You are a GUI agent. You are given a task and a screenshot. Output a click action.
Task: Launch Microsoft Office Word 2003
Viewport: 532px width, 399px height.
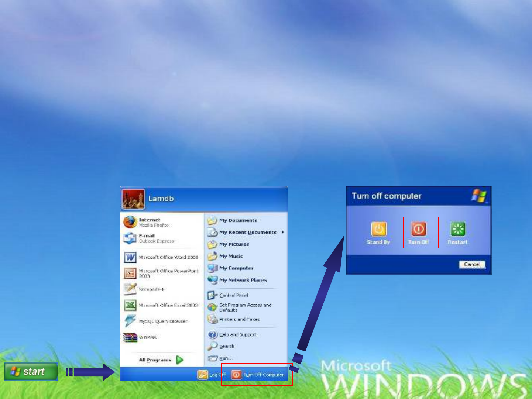tap(130, 257)
